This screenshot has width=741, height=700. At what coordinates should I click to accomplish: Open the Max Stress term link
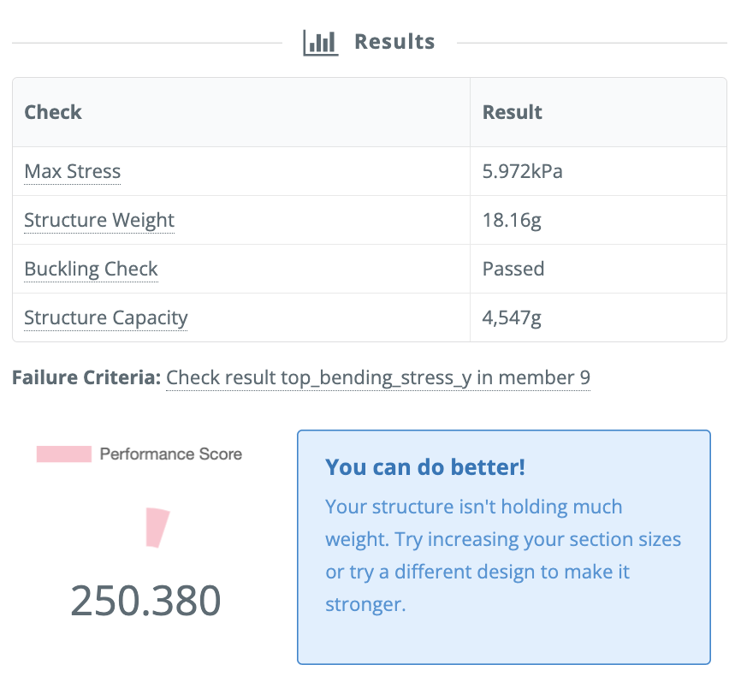(x=72, y=172)
